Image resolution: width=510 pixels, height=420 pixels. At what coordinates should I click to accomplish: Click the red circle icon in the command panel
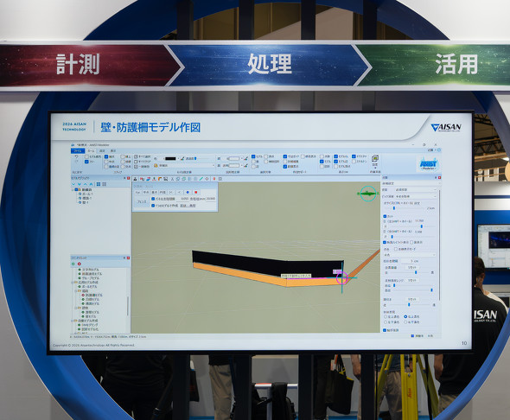tap(79, 264)
